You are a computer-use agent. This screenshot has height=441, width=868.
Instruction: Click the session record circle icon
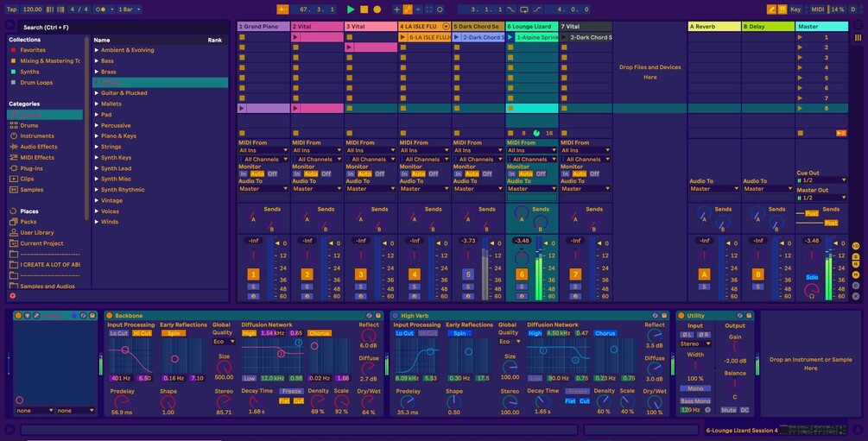(x=440, y=9)
